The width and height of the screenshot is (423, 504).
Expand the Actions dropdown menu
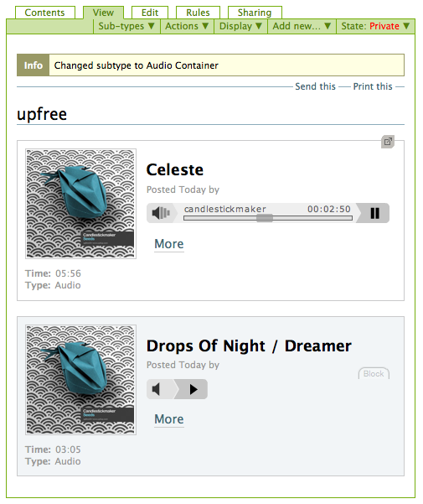pyautogui.click(x=187, y=26)
